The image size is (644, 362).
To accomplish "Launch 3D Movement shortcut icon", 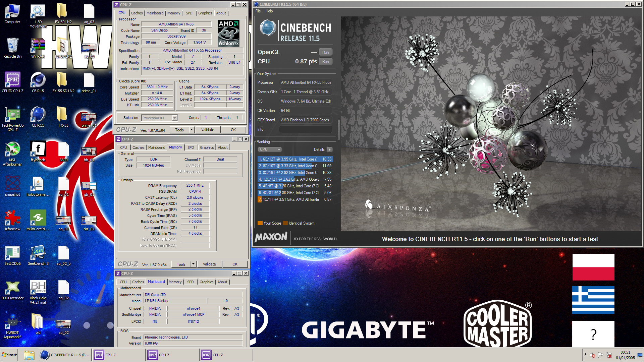I will (38, 16).
